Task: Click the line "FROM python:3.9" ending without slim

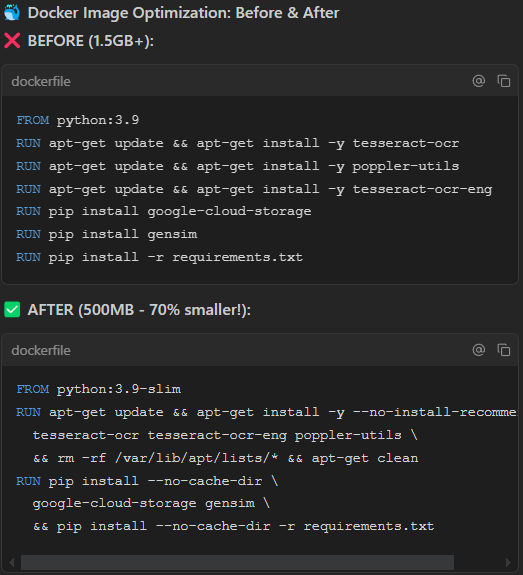Action: click(78, 120)
